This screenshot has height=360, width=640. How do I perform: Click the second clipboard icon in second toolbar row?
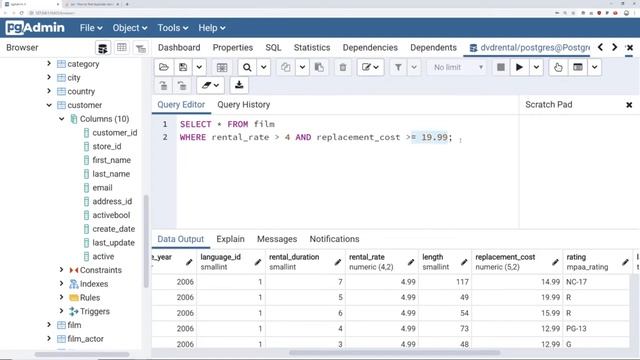click(182, 85)
